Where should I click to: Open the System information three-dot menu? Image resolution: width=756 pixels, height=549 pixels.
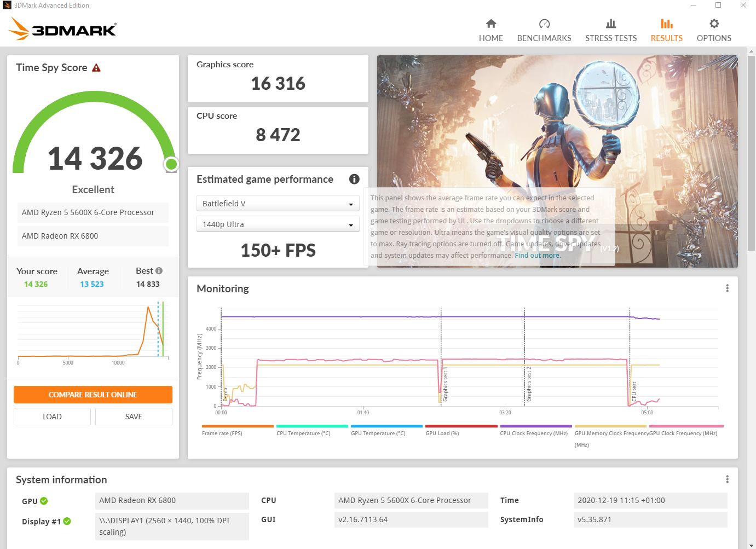click(727, 479)
